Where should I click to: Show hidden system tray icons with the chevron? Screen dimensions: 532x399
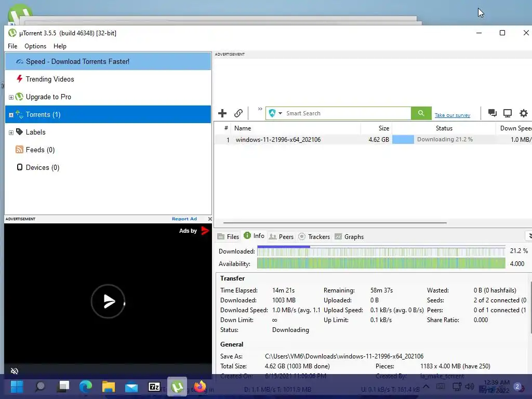[x=426, y=387]
